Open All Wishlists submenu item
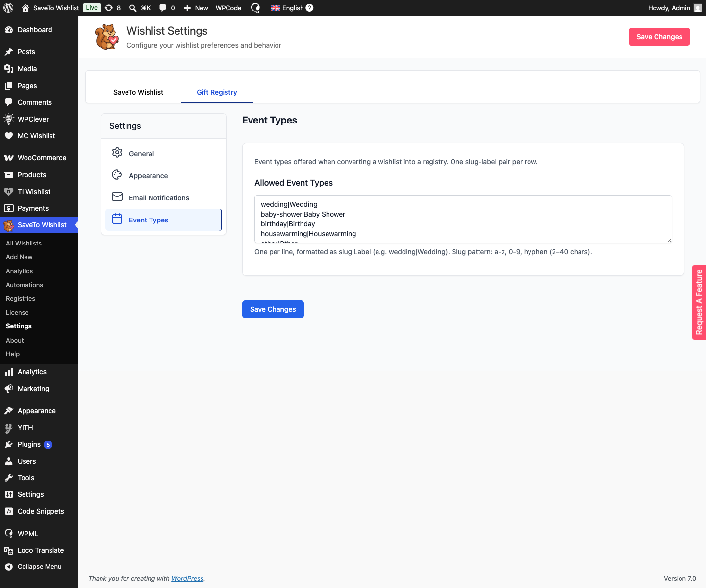The image size is (706, 588). pyautogui.click(x=24, y=243)
